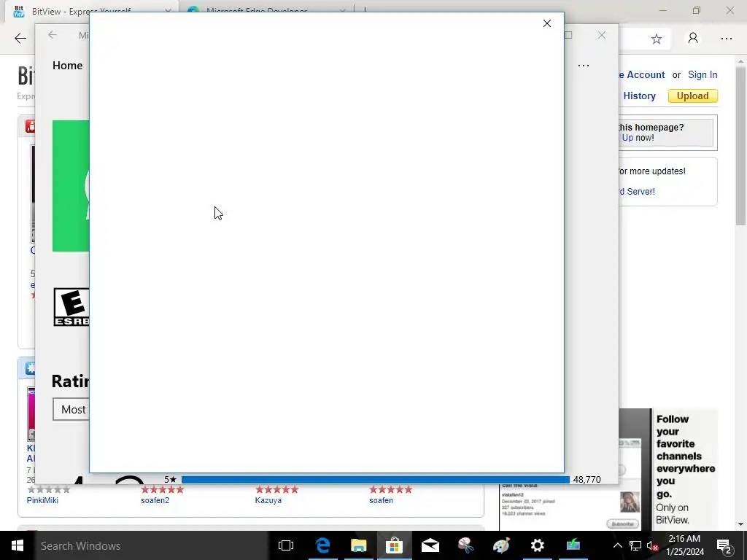Click the green-arrow app icon in the taskbar
This screenshot has height=560, width=747.
pos(573,545)
